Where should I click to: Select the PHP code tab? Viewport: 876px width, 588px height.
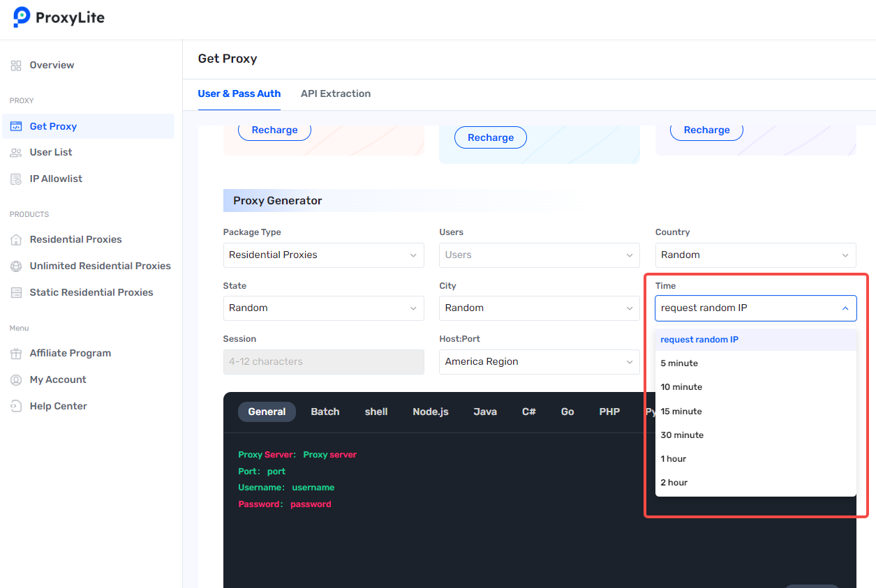pos(609,412)
